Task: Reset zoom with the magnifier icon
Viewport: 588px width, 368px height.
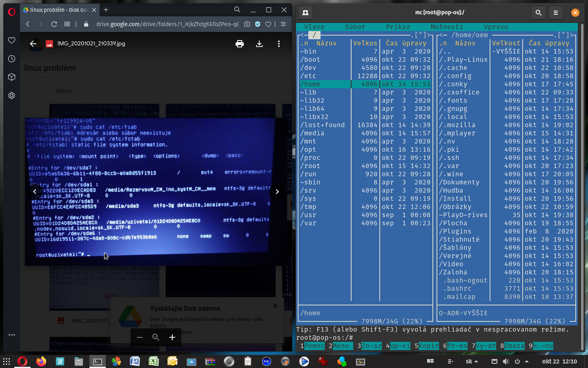Action: pos(156,337)
